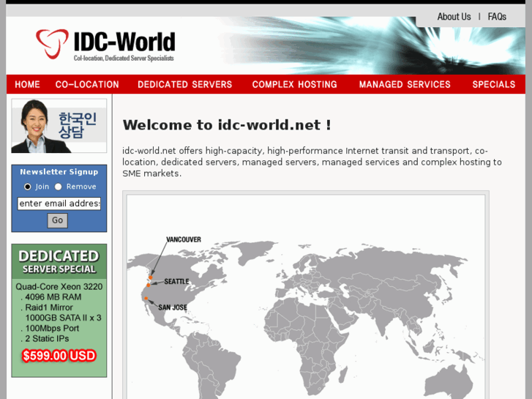Open COMPLEX HOSTING section

[294, 84]
